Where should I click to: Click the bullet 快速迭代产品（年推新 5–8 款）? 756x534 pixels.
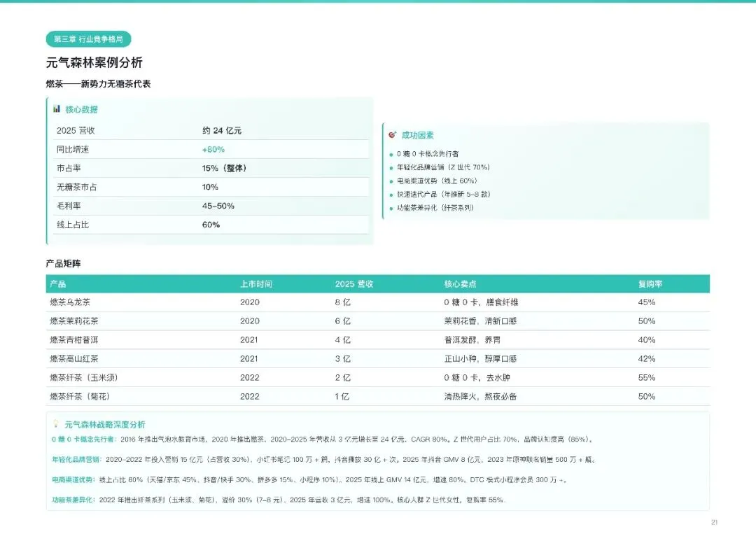coord(444,195)
